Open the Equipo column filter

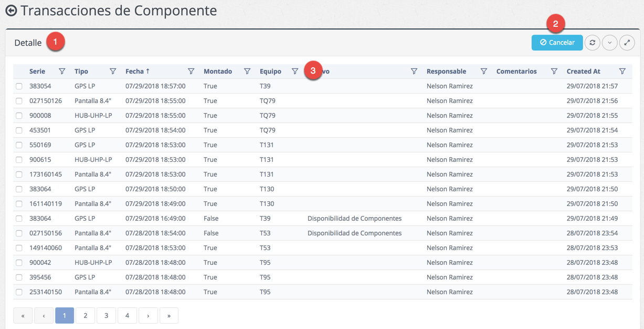(x=295, y=71)
